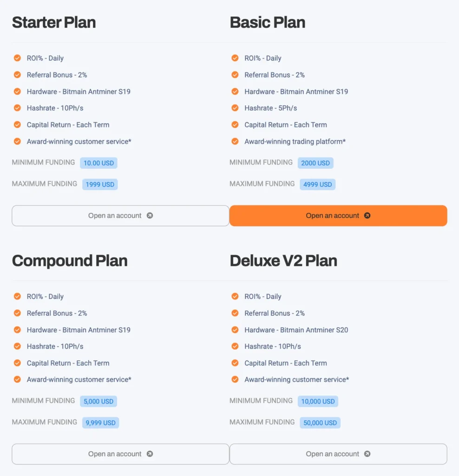Open an account for Basic Plan

[338, 216]
